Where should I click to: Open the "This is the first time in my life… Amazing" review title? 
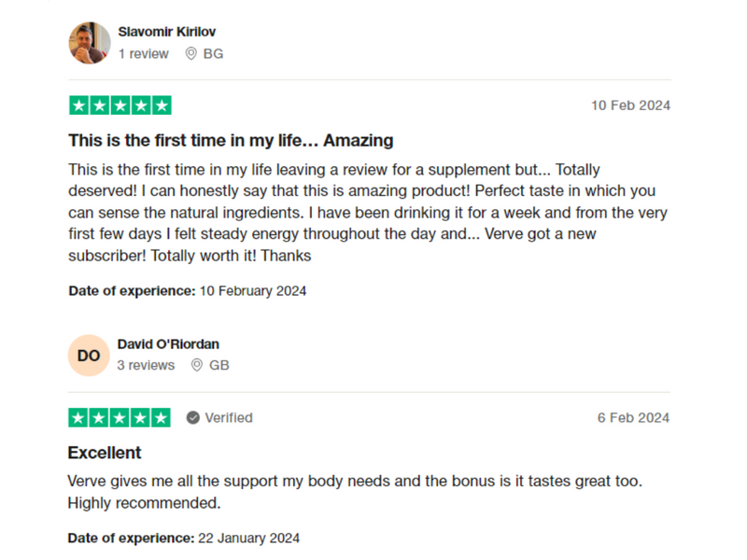(x=231, y=141)
